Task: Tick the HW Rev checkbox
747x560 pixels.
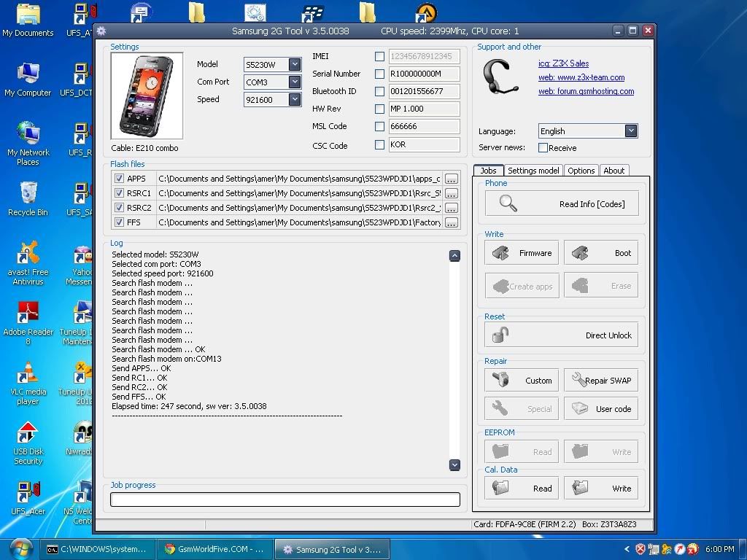Action: (379, 109)
